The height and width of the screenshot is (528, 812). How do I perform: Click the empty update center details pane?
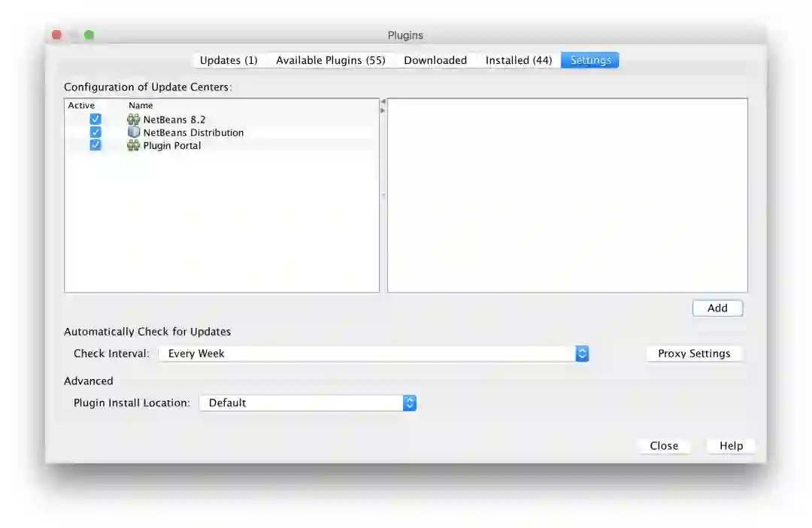pos(567,195)
